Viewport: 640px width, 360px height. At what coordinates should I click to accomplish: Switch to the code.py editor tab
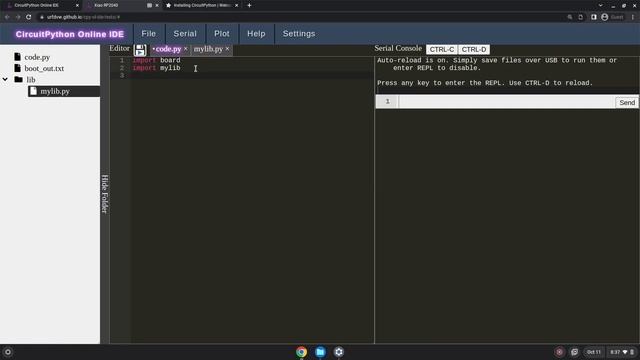click(x=168, y=49)
